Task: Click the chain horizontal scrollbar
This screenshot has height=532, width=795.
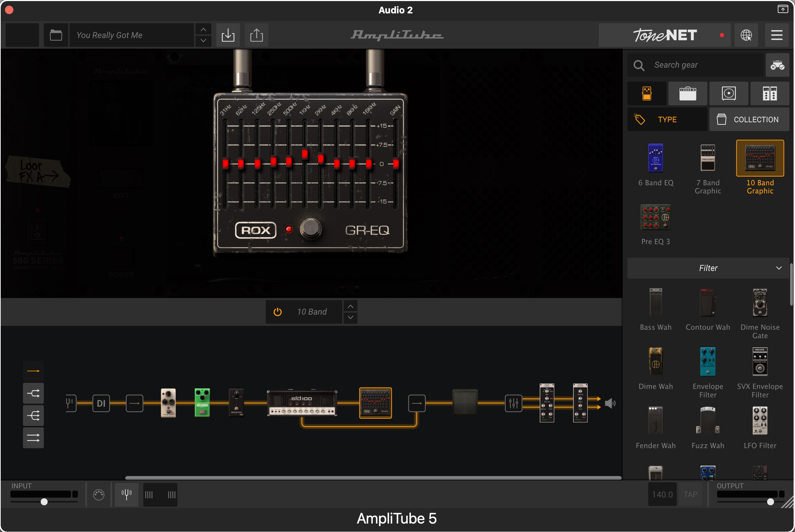Action: [x=373, y=478]
